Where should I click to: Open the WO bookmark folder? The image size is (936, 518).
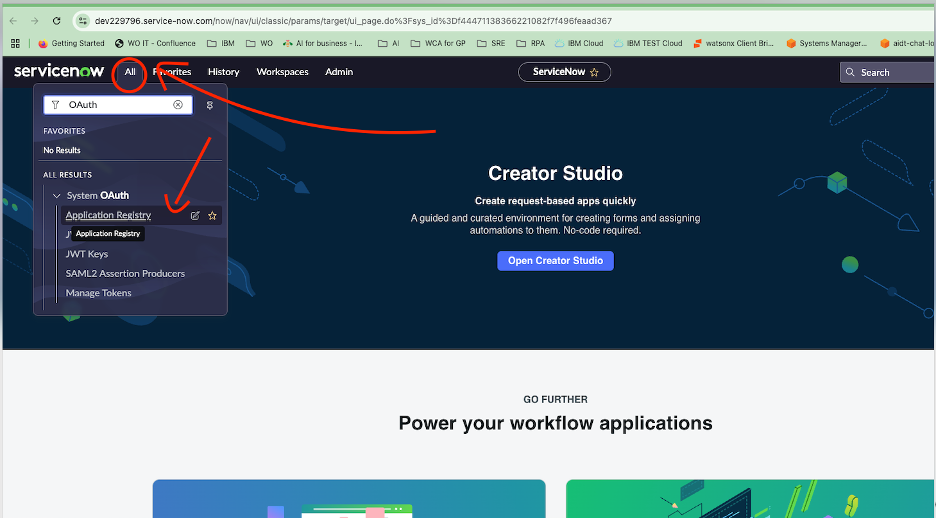point(259,44)
